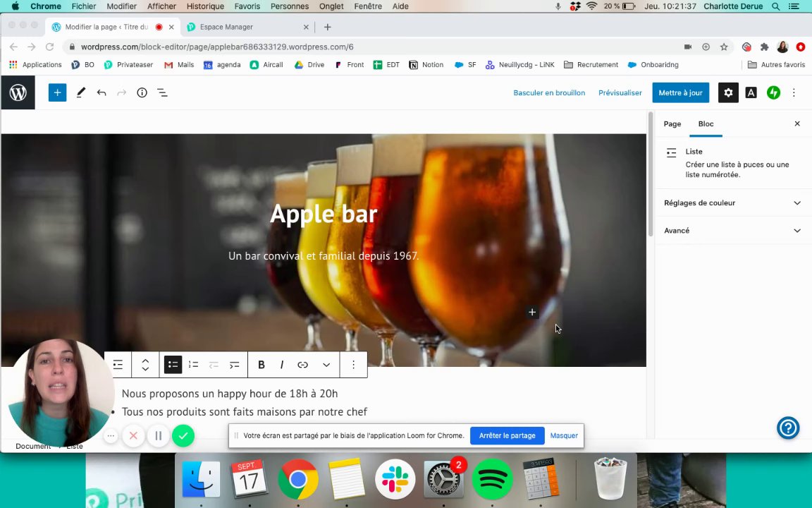The width and height of the screenshot is (812, 508).
Task: Click list item 'Tous nos produits sont faits maisons'
Action: tap(245, 411)
